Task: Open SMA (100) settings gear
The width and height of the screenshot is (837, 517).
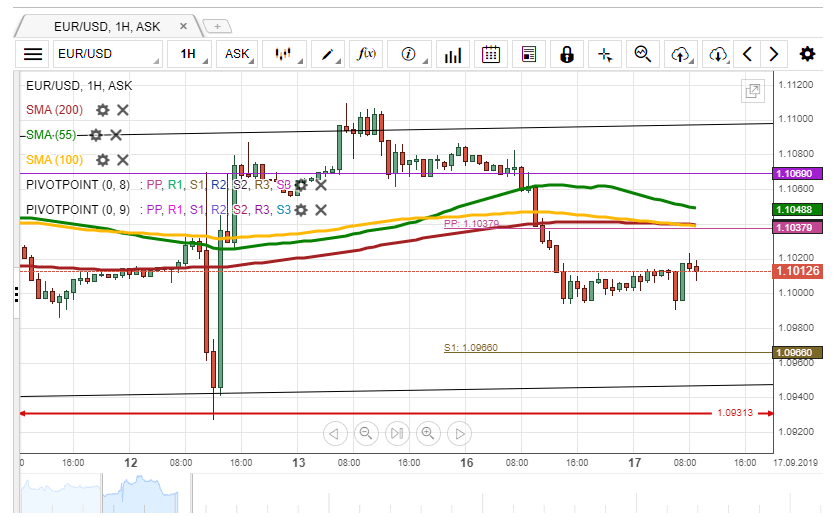Action: (102, 160)
